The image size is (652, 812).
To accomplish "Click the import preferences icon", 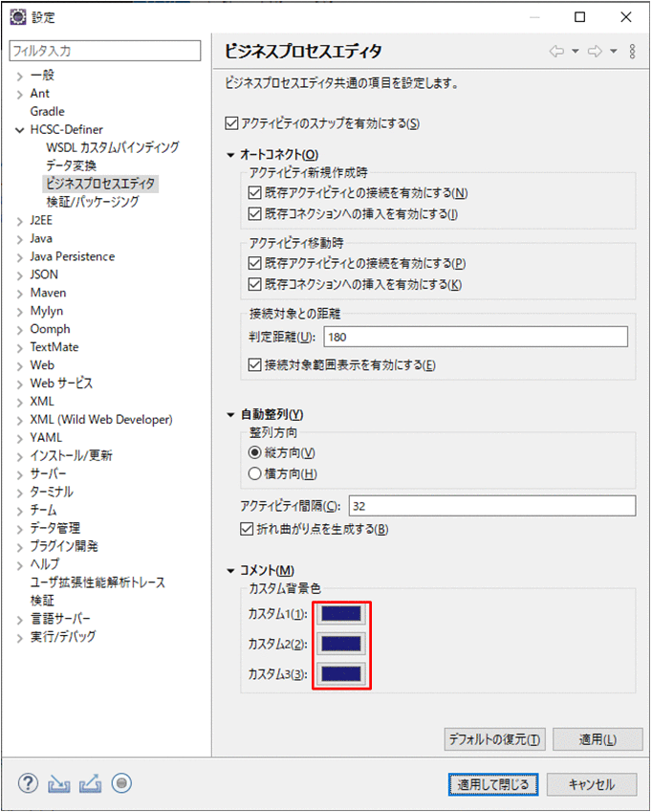I will coord(59,784).
